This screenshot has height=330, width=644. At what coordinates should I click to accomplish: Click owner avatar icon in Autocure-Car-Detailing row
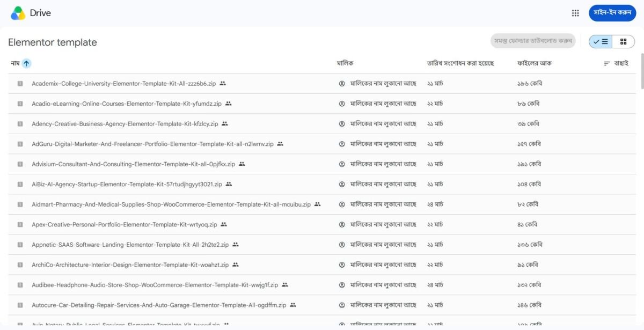(x=342, y=305)
